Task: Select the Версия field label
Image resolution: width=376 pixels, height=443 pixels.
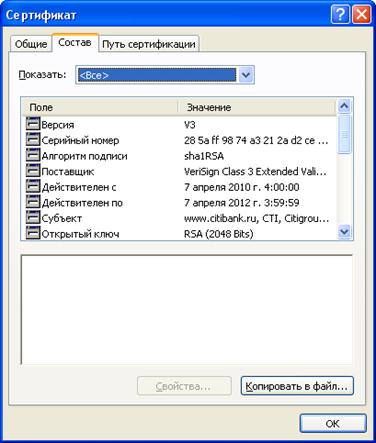Action: click(x=58, y=125)
